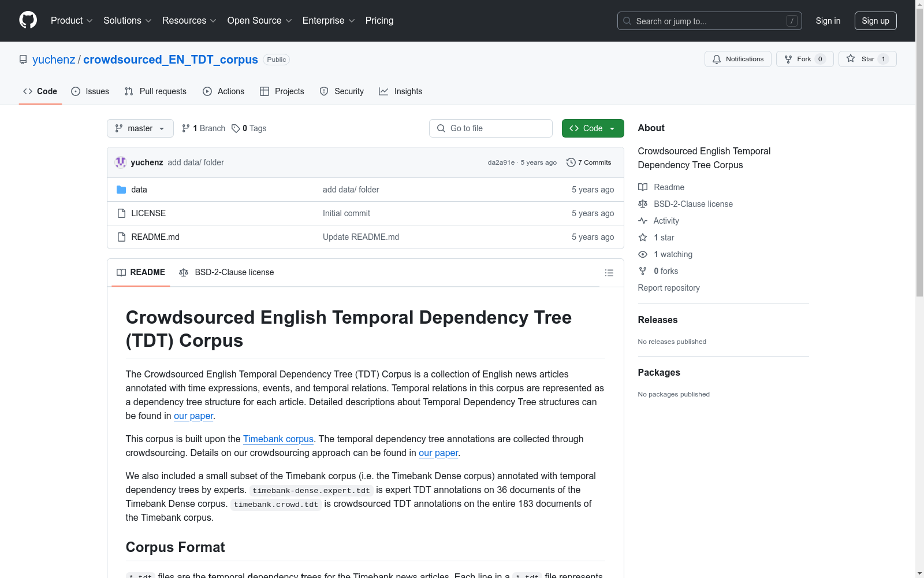Switch to the Issues tab

[x=90, y=91]
